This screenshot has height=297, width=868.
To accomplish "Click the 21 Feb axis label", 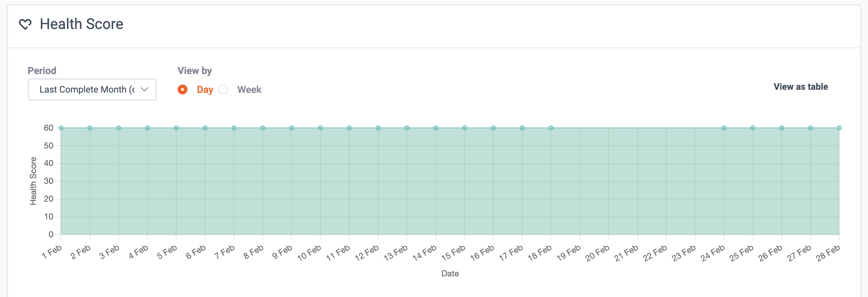I will (626, 253).
